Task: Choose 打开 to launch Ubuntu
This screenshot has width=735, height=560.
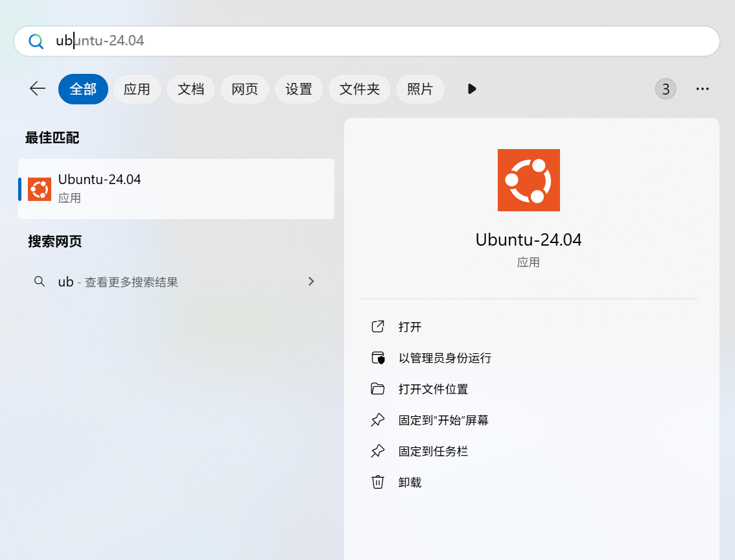Action: click(410, 327)
